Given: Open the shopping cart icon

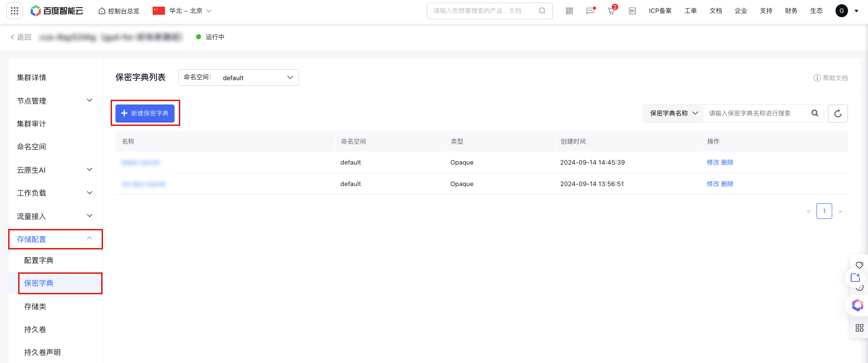Looking at the screenshot, I should point(611,10).
